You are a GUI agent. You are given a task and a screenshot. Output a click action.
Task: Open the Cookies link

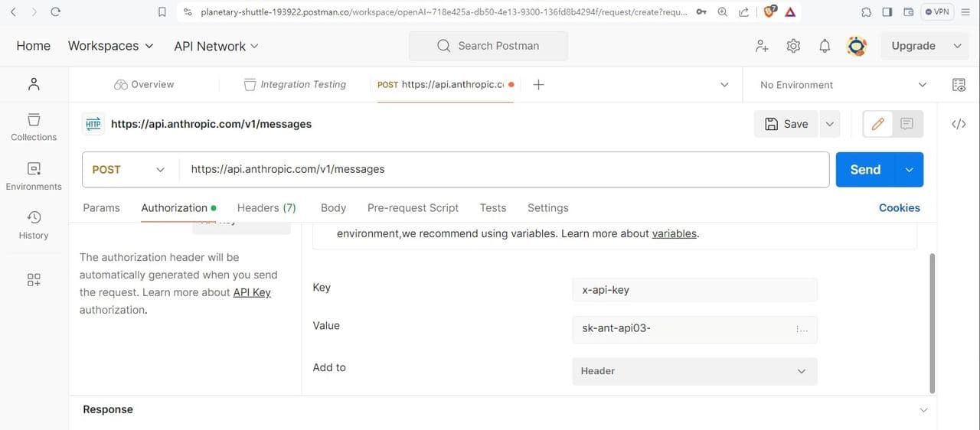900,208
